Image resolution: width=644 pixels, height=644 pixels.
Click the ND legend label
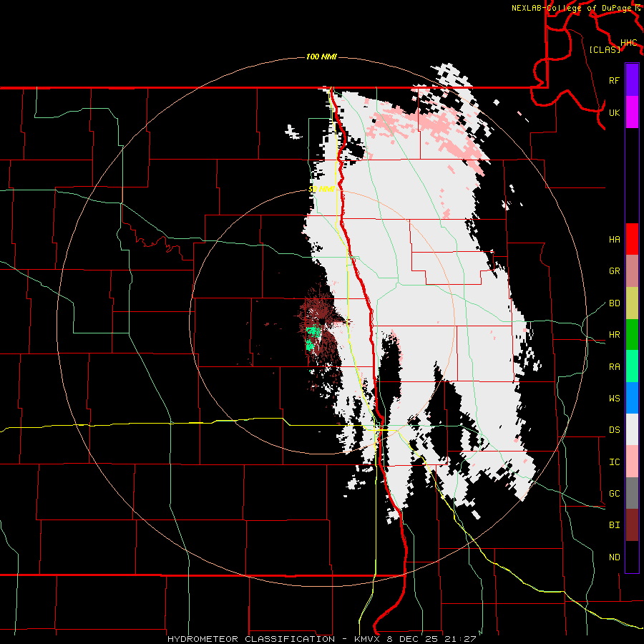pyautogui.click(x=614, y=557)
